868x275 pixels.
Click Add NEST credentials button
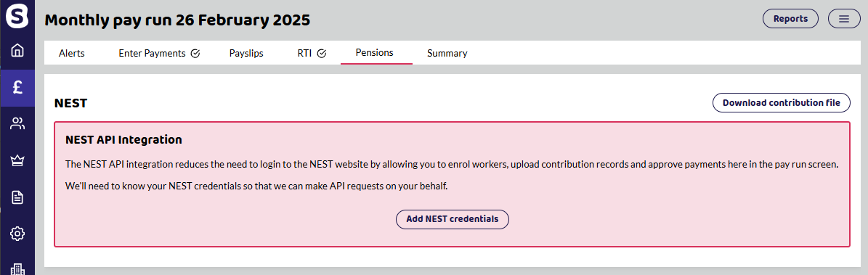(453, 219)
